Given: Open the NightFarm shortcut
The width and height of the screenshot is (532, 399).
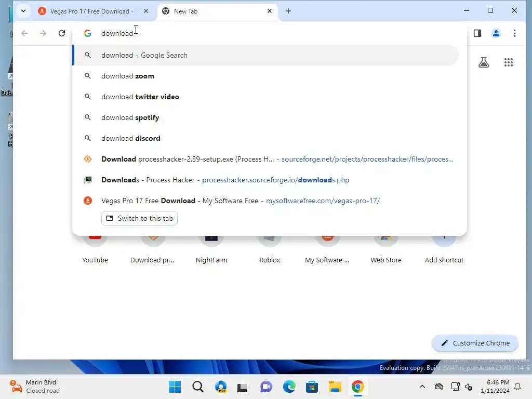Looking at the screenshot, I should point(211,249).
